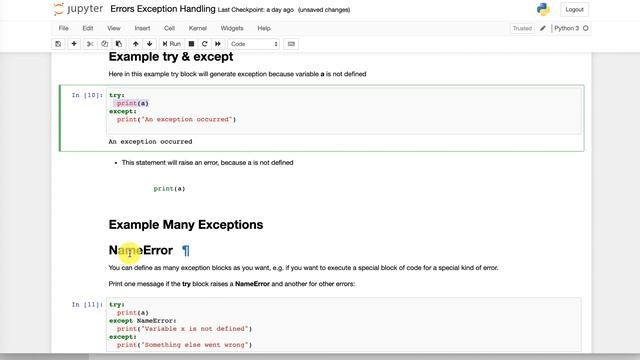Click the Python 3 kernel name
This screenshot has width=640, height=360.
pos(567,28)
